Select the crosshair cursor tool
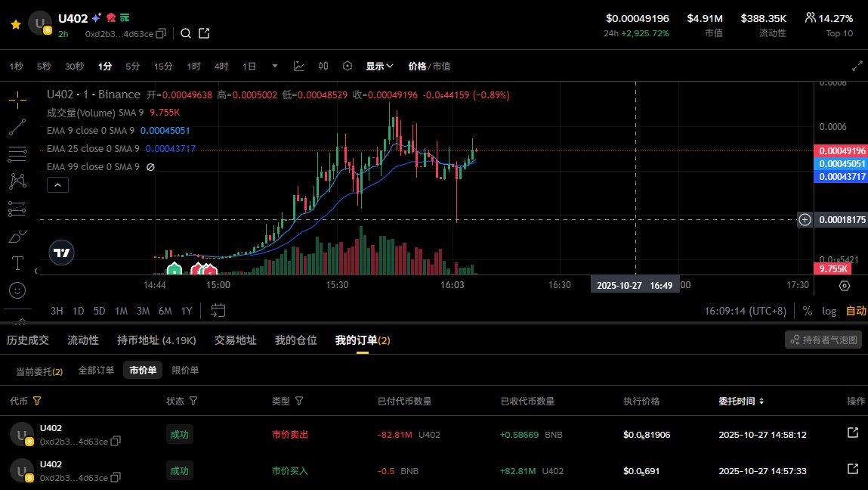 (x=17, y=101)
